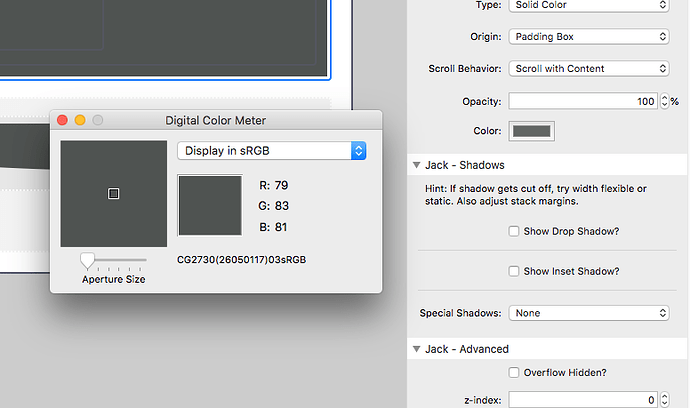Click the Aperture Size label
690x408 pixels.
tap(114, 279)
